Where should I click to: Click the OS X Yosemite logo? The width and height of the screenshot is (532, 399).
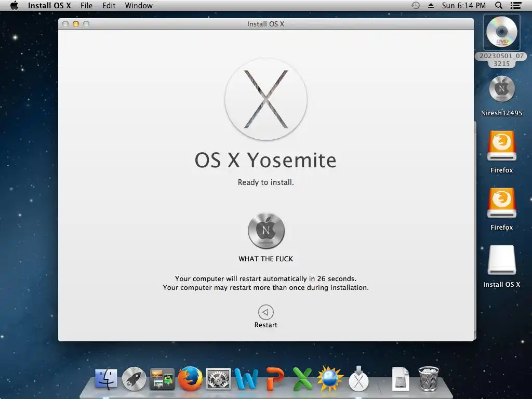point(266,99)
